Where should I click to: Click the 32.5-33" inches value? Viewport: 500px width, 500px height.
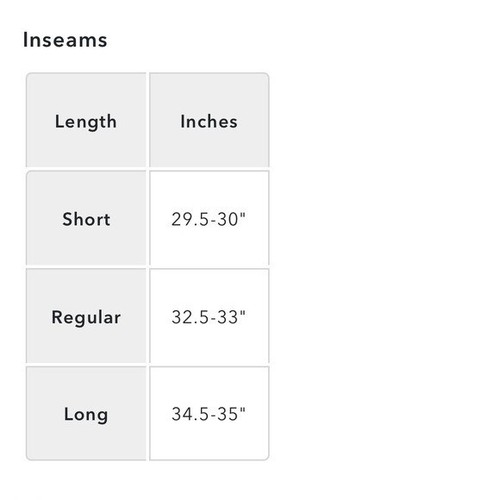click(208, 317)
